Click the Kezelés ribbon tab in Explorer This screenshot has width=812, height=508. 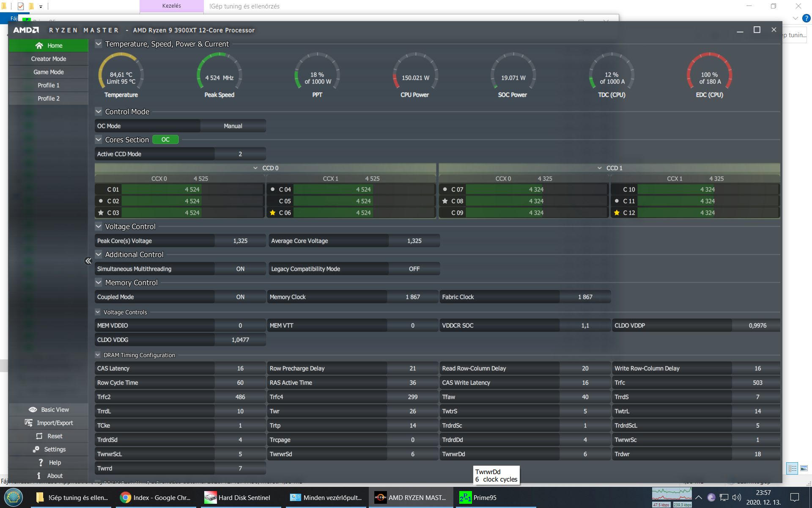(172, 6)
